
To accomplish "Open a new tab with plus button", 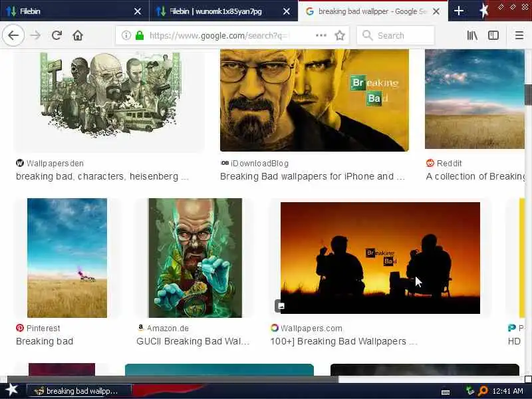I will 459,11.
